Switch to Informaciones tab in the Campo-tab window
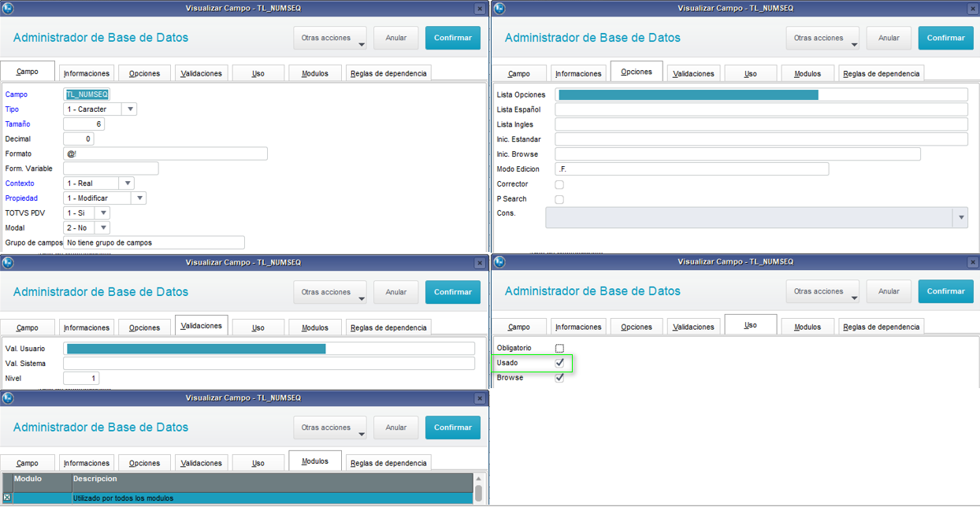This screenshot has width=980, height=507. pos(87,73)
